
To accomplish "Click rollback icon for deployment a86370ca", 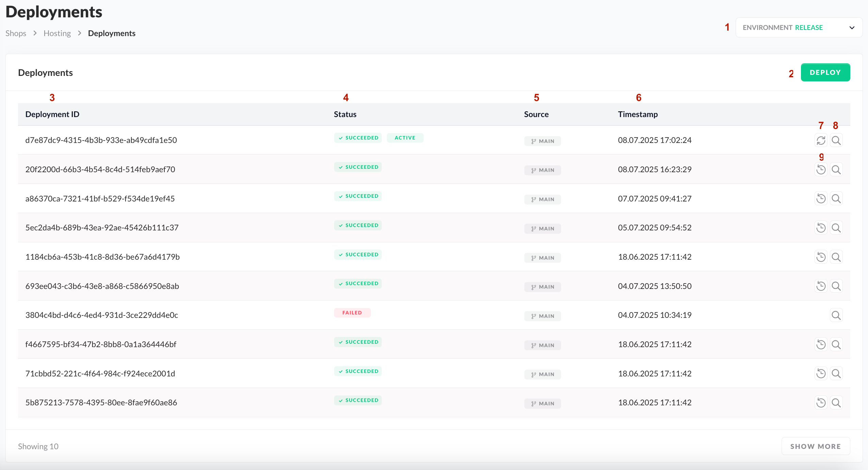I will pyautogui.click(x=821, y=198).
